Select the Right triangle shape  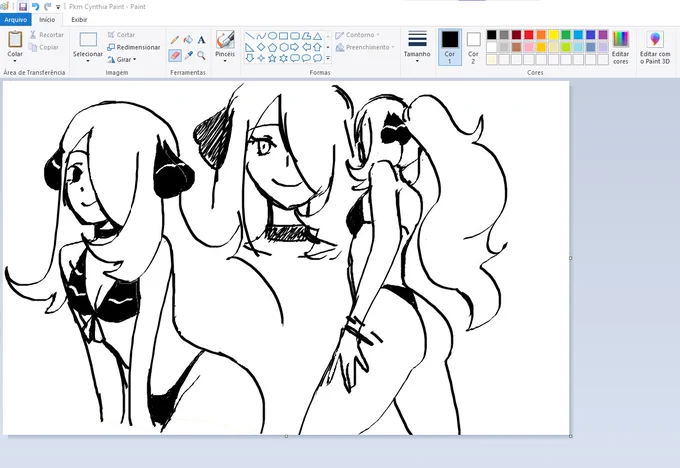[249, 47]
